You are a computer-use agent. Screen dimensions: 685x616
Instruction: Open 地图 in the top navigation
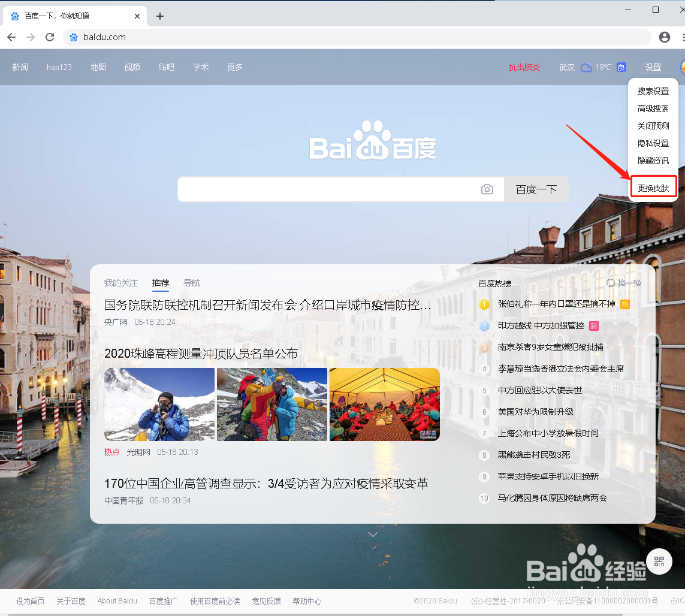pyautogui.click(x=98, y=67)
